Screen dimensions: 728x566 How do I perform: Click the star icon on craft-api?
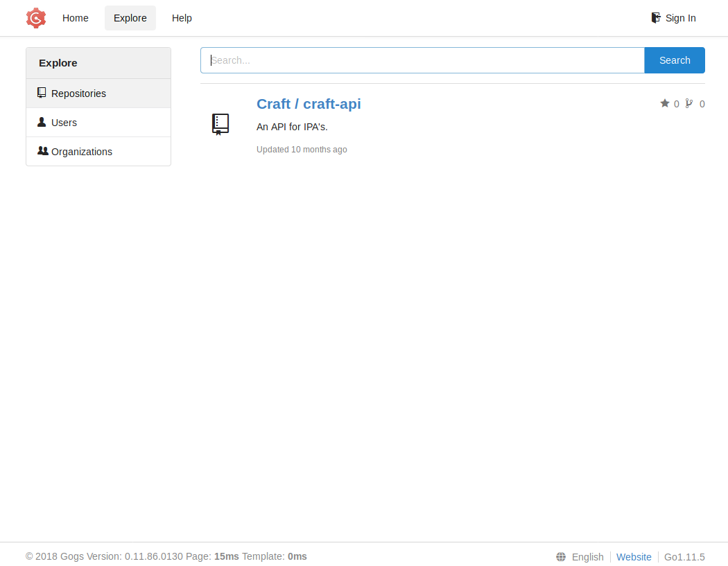665,103
